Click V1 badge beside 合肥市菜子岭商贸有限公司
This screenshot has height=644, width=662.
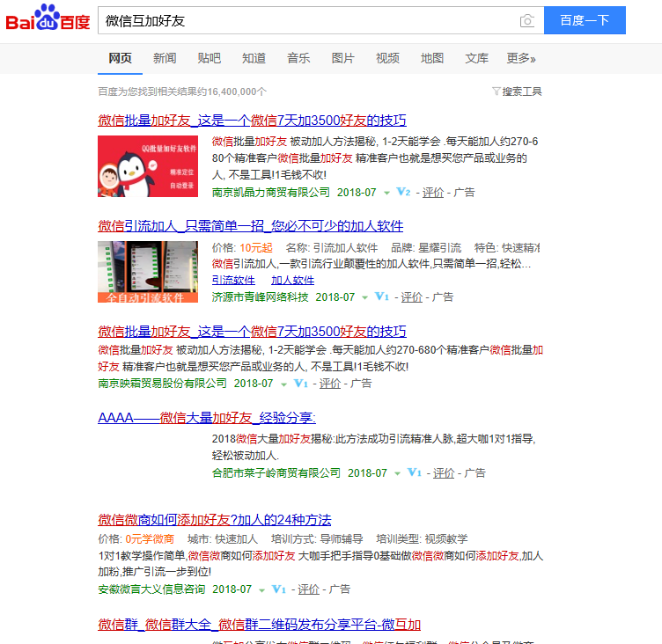(x=415, y=473)
